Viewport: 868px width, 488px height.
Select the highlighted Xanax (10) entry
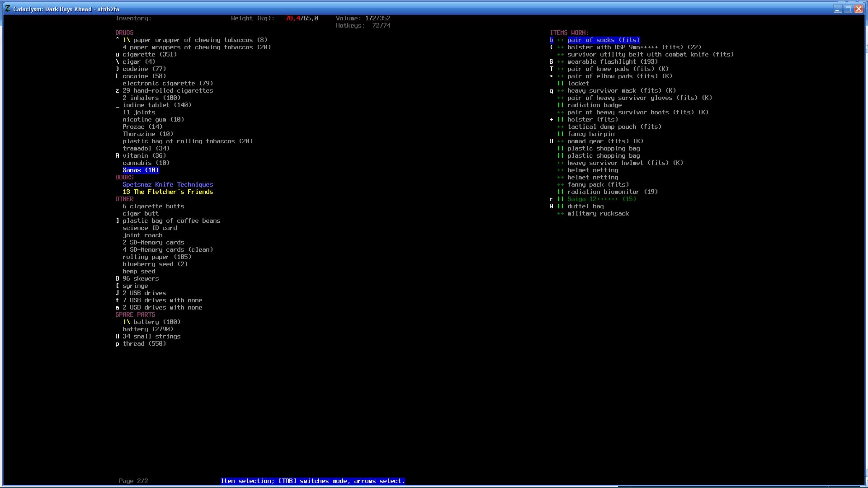[141, 170]
